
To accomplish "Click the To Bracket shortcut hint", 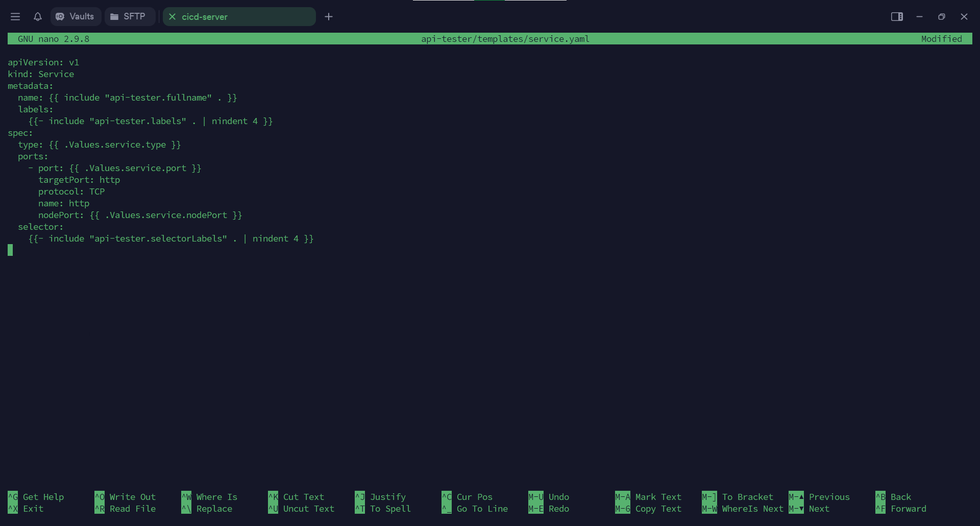I will tap(738, 497).
